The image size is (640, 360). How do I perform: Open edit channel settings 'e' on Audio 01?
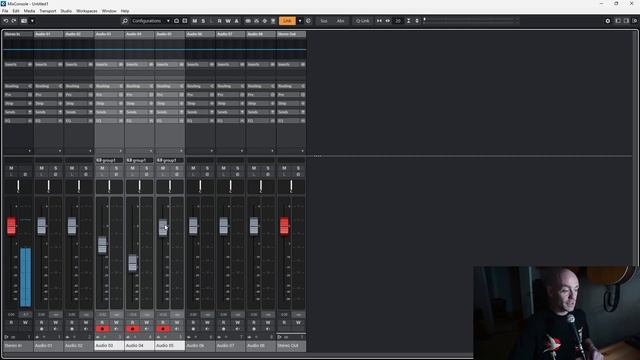click(x=56, y=175)
